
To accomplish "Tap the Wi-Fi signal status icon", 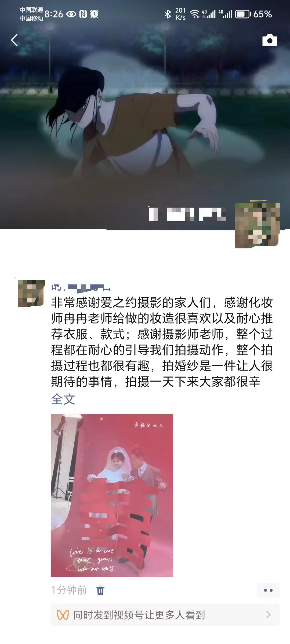I will (x=195, y=14).
